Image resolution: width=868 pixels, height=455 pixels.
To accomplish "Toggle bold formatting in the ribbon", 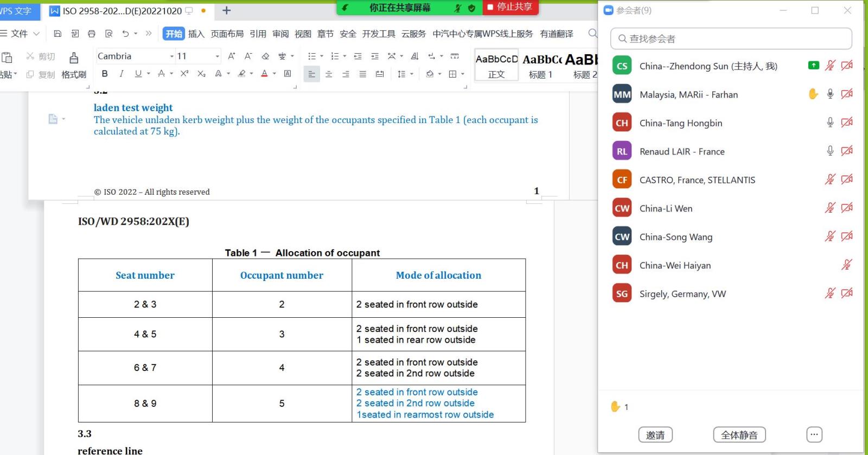I will tap(105, 74).
